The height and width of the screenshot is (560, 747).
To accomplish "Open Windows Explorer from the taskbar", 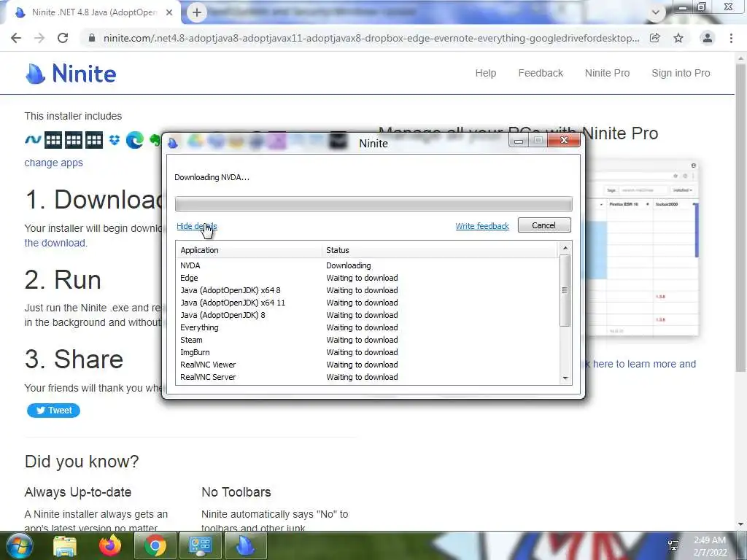I will pyautogui.click(x=65, y=546).
